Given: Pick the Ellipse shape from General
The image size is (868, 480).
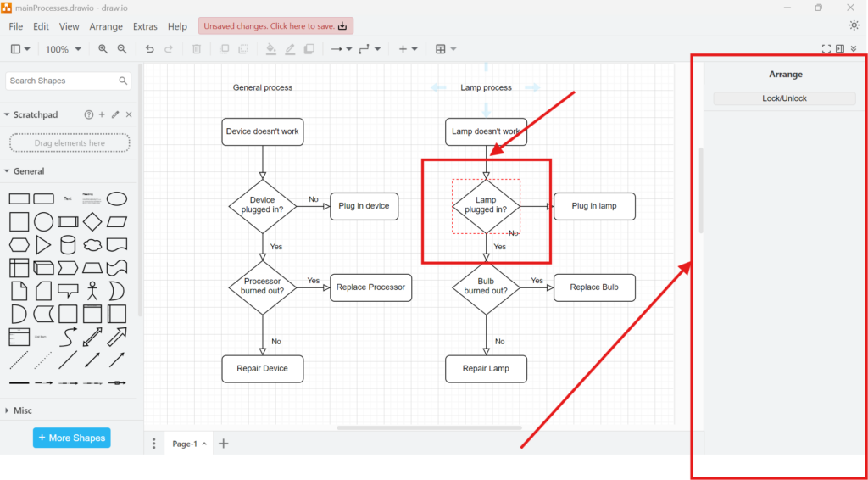Looking at the screenshot, I should pos(116,198).
